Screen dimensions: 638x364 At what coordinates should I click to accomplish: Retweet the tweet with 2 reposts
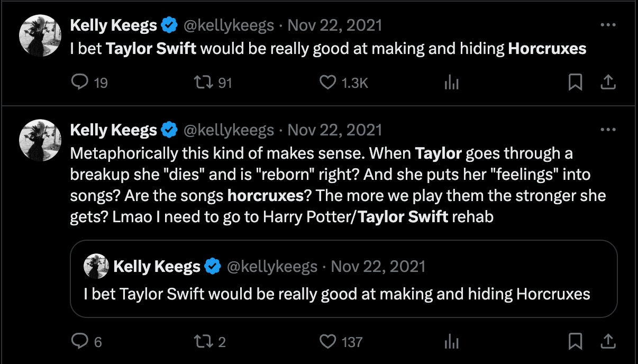(201, 341)
